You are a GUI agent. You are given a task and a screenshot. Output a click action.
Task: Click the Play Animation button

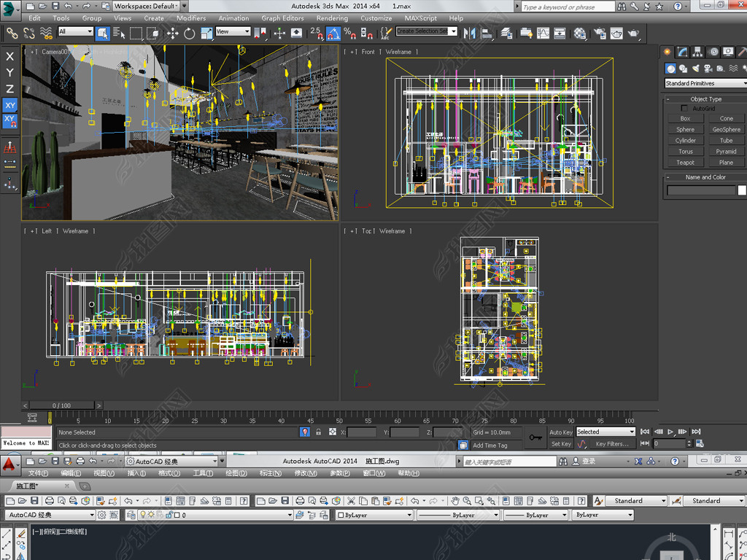pyautogui.click(x=670, y=432)
